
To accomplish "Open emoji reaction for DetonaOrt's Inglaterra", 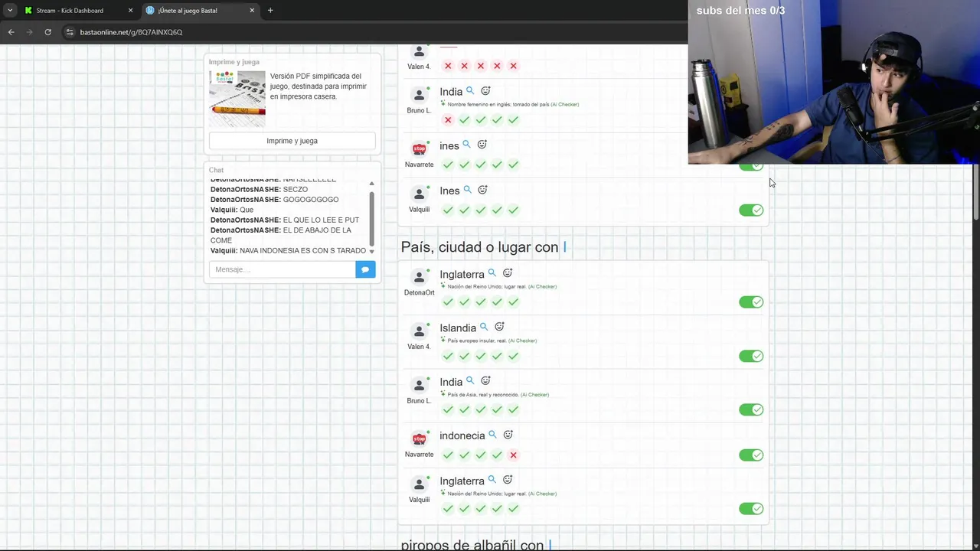I will (508, 273).
